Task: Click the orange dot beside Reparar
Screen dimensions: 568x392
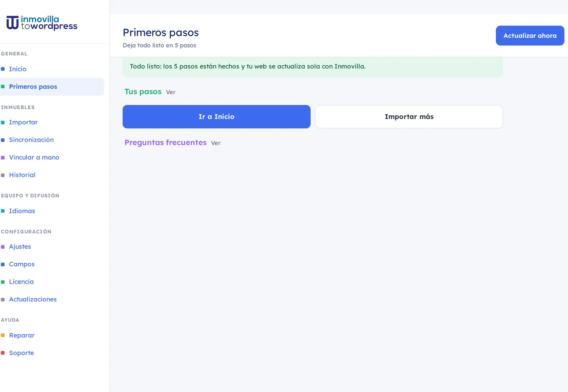Action: point(3,335)
